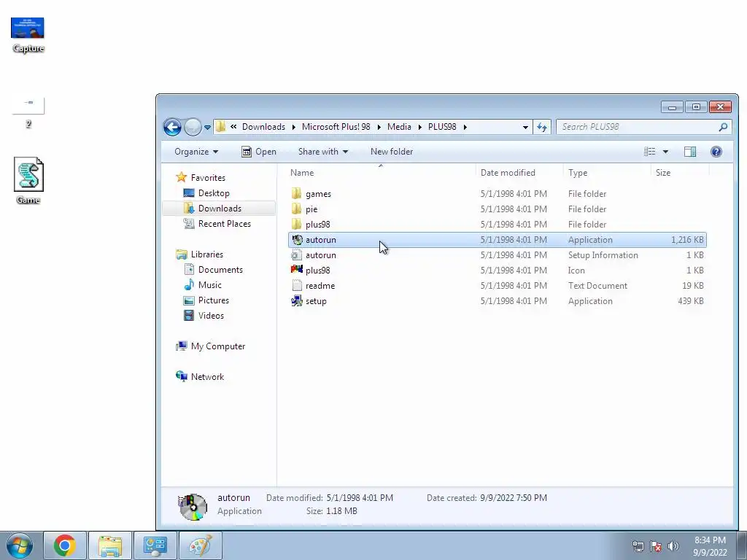The height and width of the screenshot is (560, 747).
Task: Toggle the preview pane icon
Action: pyautogui.click(x=690, y=152)
